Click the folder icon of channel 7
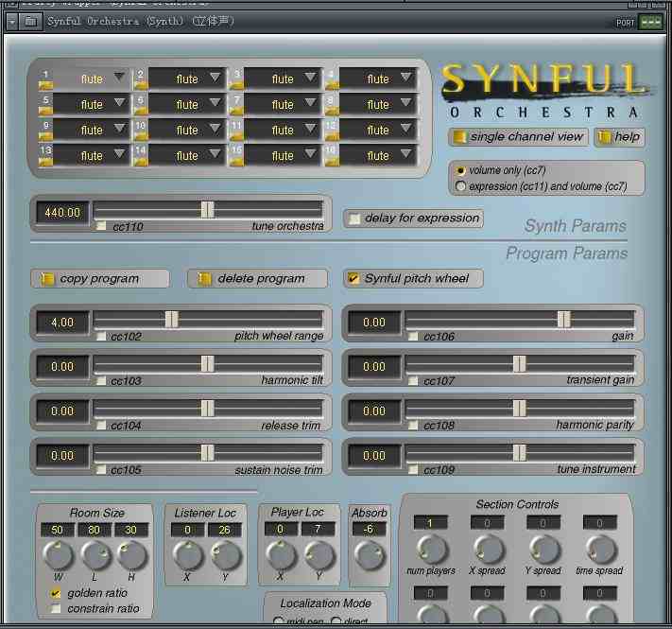 (x=236, y=111)
